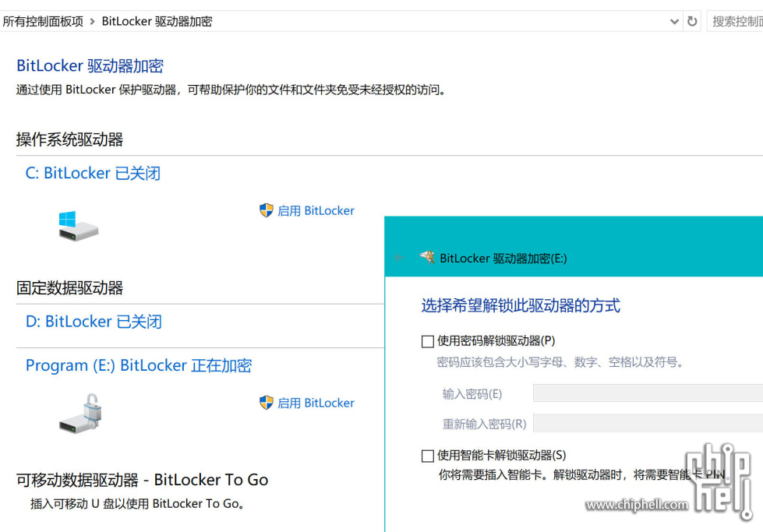Image resolution: width=763 pixels, height=532 pixels.
Task: Focus the 重新输入密码(R) field
Action: coord(648,423)
